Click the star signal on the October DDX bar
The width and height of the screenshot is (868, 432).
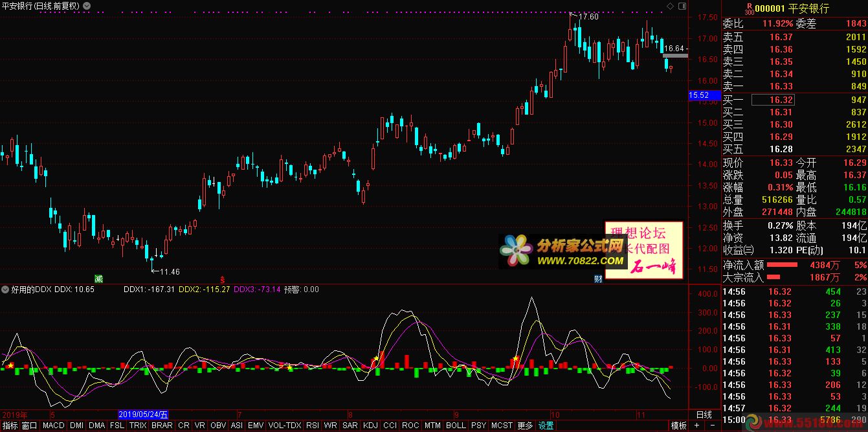(516, 359)
